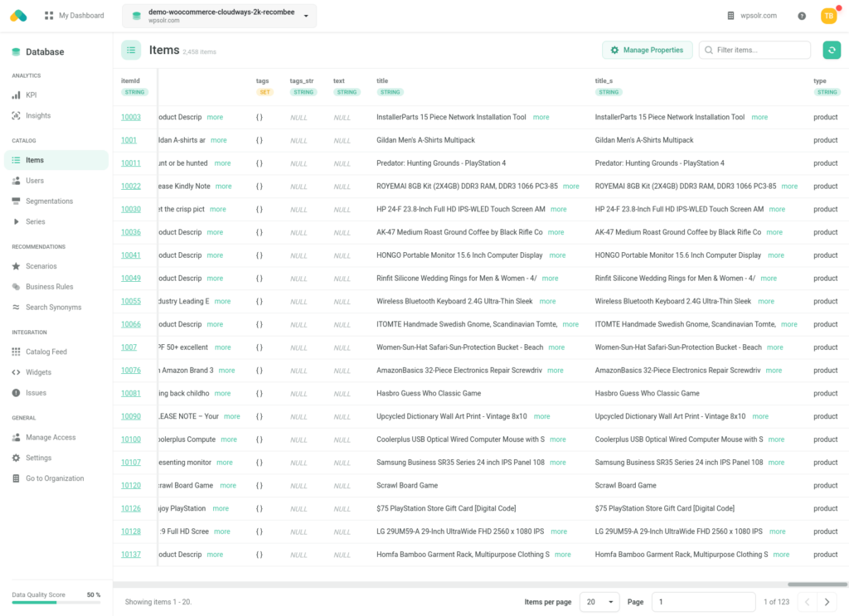Click the tags column header
Image resolution: width=849 pixels, height=616 pixels.
pyautogui.click(x=263, y=80)
